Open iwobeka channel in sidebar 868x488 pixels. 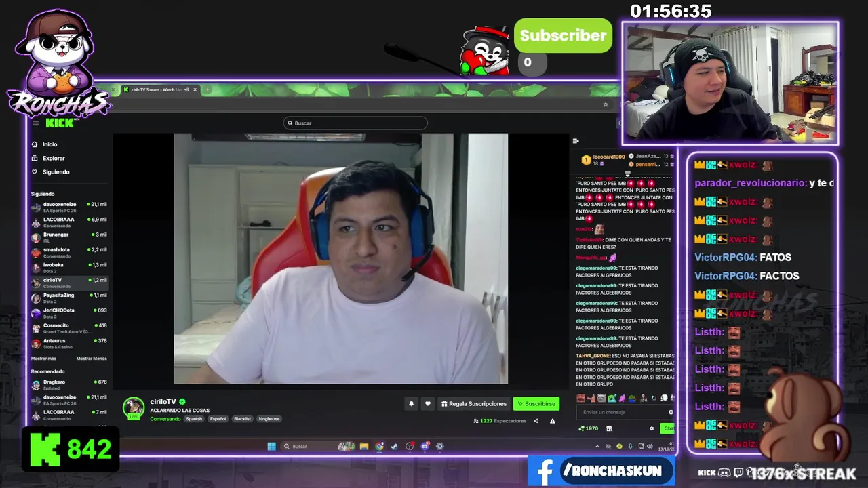coord(69,268)
